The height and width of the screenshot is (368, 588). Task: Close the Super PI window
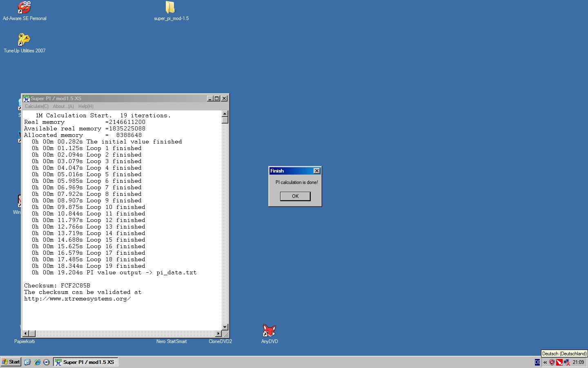(x=224, y=99)
